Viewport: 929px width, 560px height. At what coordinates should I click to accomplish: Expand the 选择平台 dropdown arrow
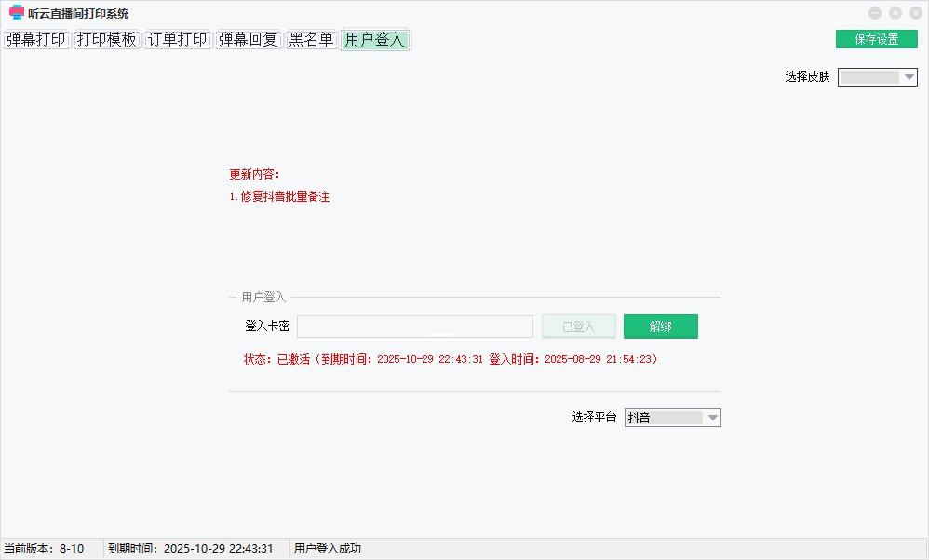[x=713, y=418]
